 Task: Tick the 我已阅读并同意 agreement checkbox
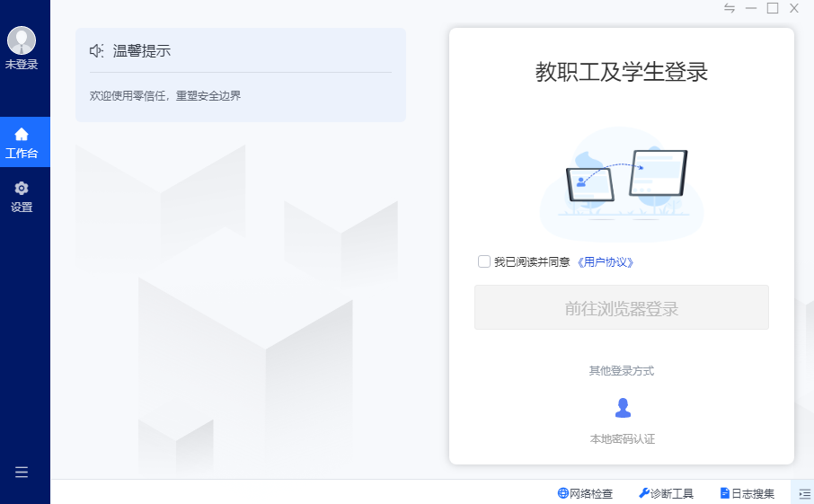pos(484,261)
